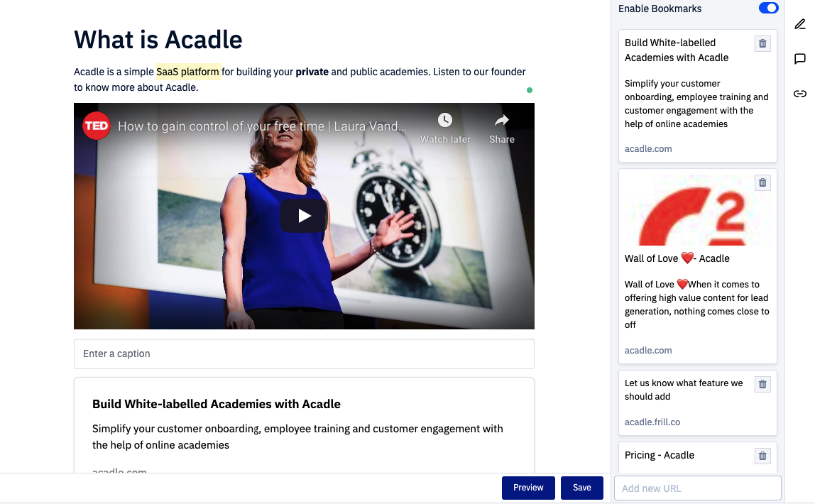
Task: Click the Enable Bookmarks label
Action: pyautogui.click(x=660, y=9)
